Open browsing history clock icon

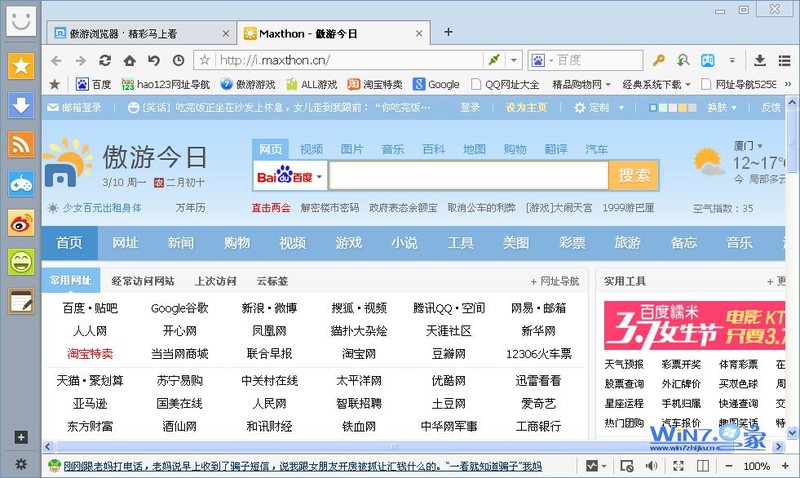[x=179, y=60]
